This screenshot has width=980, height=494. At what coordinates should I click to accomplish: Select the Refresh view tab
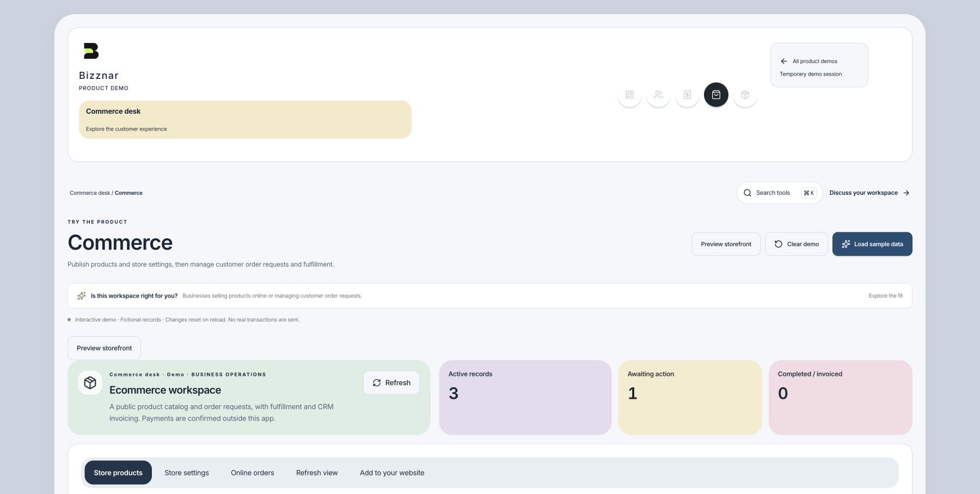(317, 473)
